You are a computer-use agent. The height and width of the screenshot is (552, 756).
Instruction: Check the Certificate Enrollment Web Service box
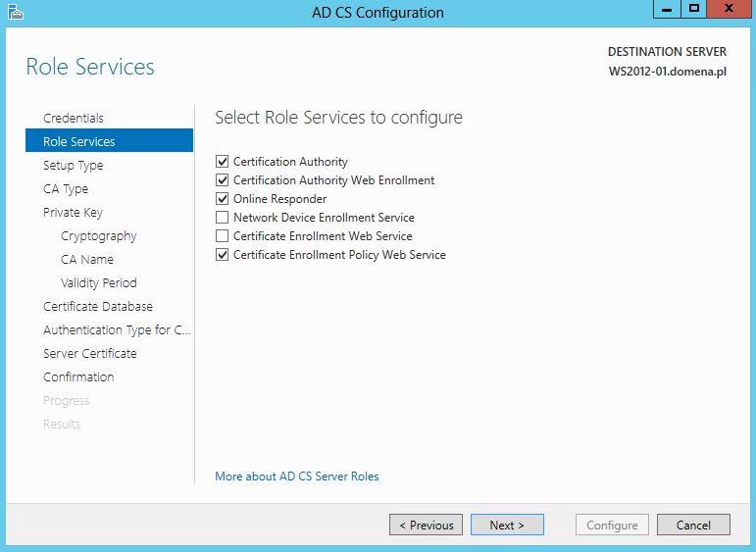(x=222, y=236)
